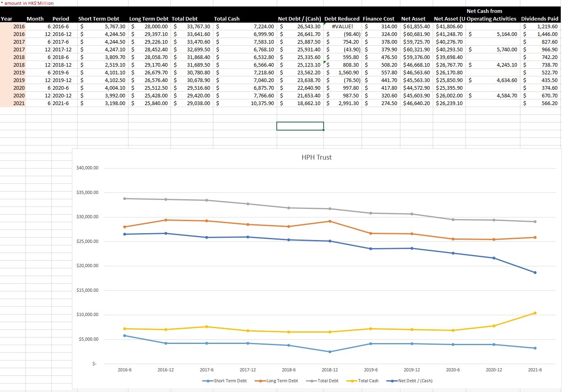The image size is (562, 392).
Task: Select the 28,000.00 long term debt cell
Action: (x=149, y=26)
